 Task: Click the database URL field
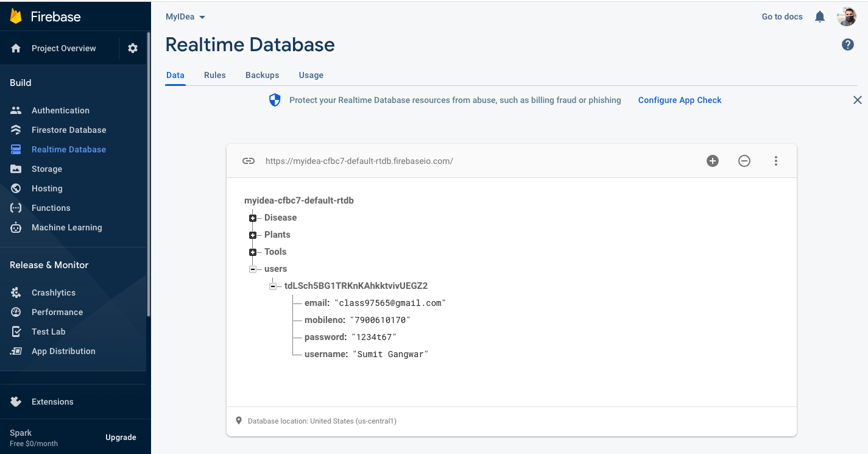pos(359,161)
